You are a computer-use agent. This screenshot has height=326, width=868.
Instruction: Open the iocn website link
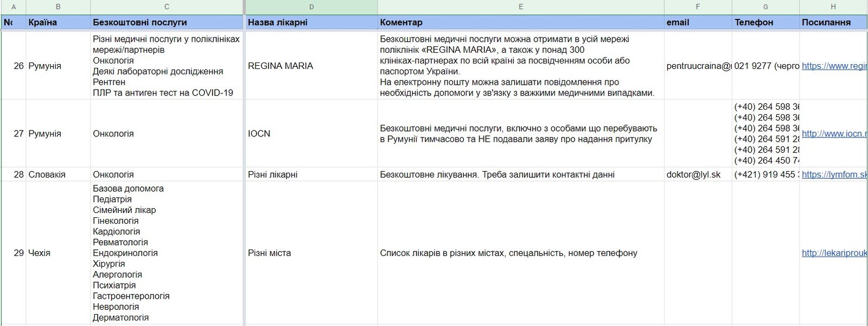[x=834, y=134]
